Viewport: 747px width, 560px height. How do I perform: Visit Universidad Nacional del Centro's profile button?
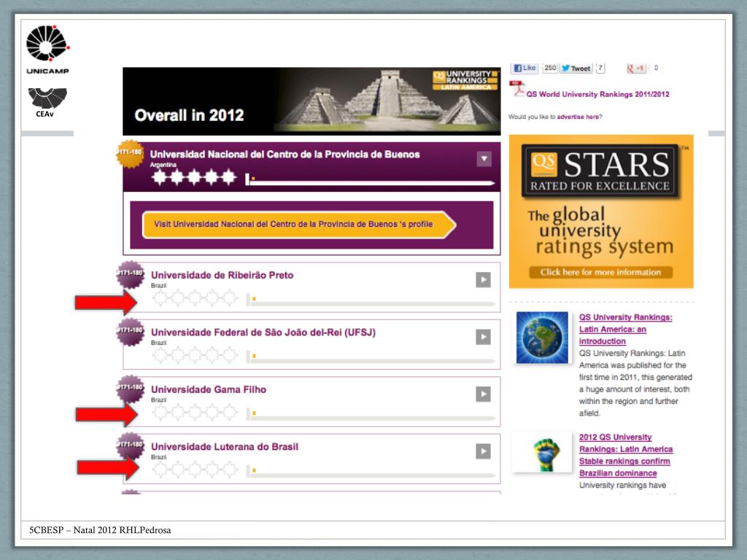[298, 225]
